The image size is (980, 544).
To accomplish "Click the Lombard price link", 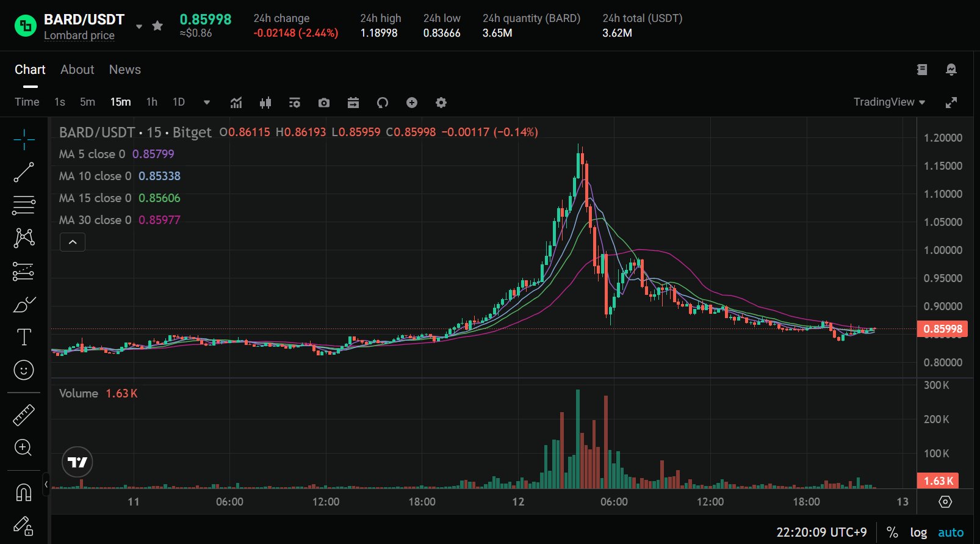I will [x=79, y=35].
